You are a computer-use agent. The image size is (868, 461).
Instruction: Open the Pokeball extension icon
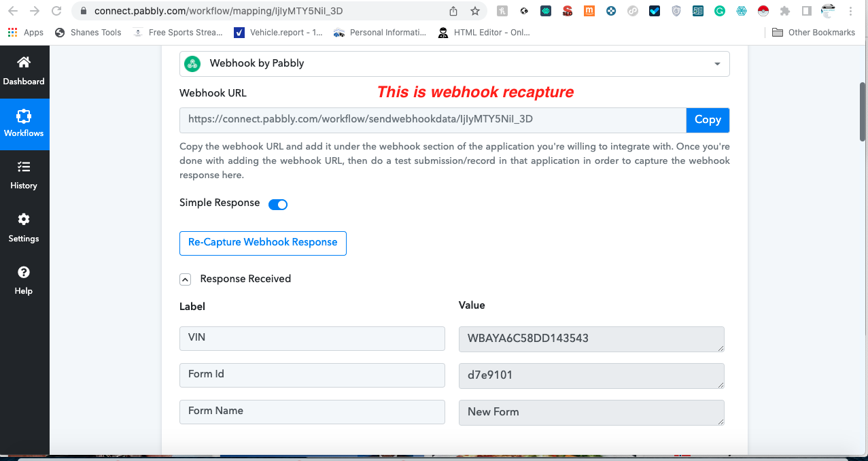point(763,11)
